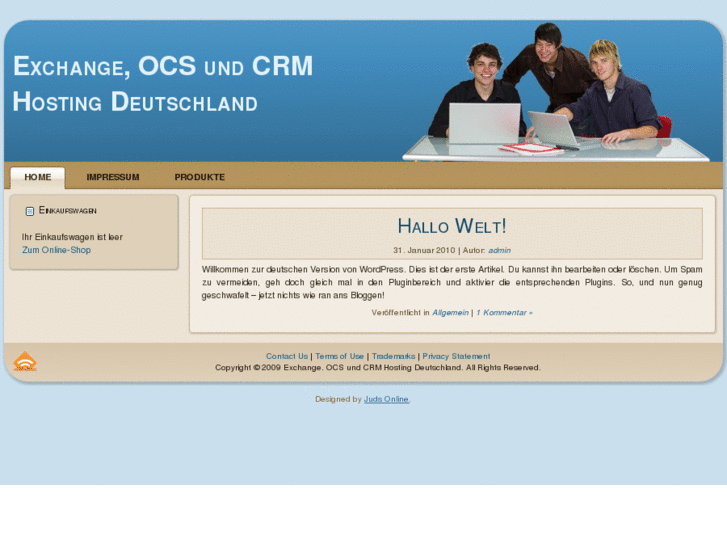Click the paragraph starting 'Willkommen zur deutschen Version'
This screenshot has height=545, width=727.
point(452,282)
